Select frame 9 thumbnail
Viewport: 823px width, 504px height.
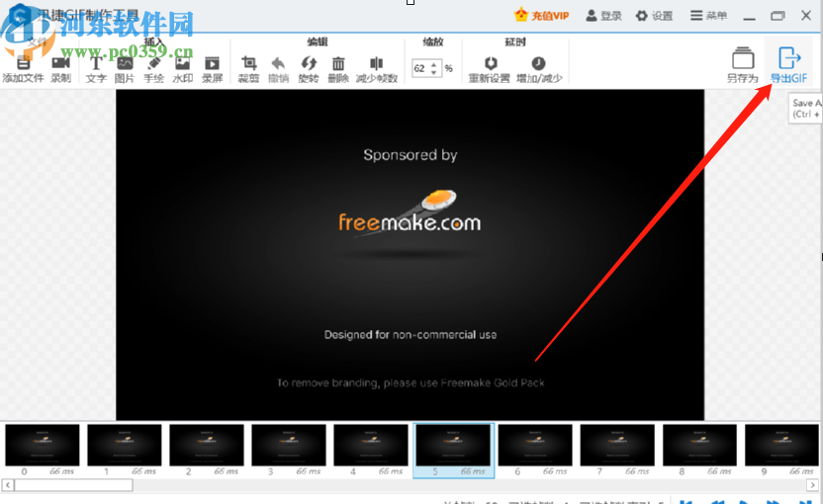[x=781, y=445]
